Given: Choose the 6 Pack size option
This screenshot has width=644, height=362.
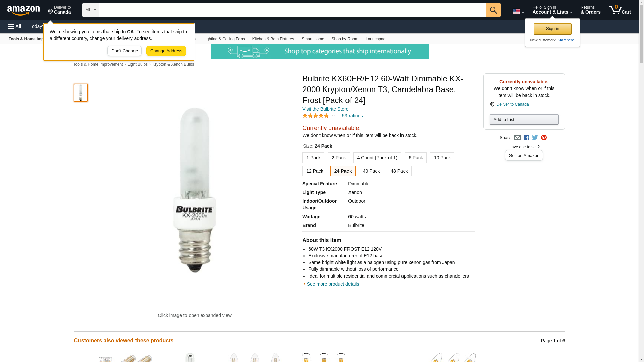Looking at the screenshot, I should 416,158.
